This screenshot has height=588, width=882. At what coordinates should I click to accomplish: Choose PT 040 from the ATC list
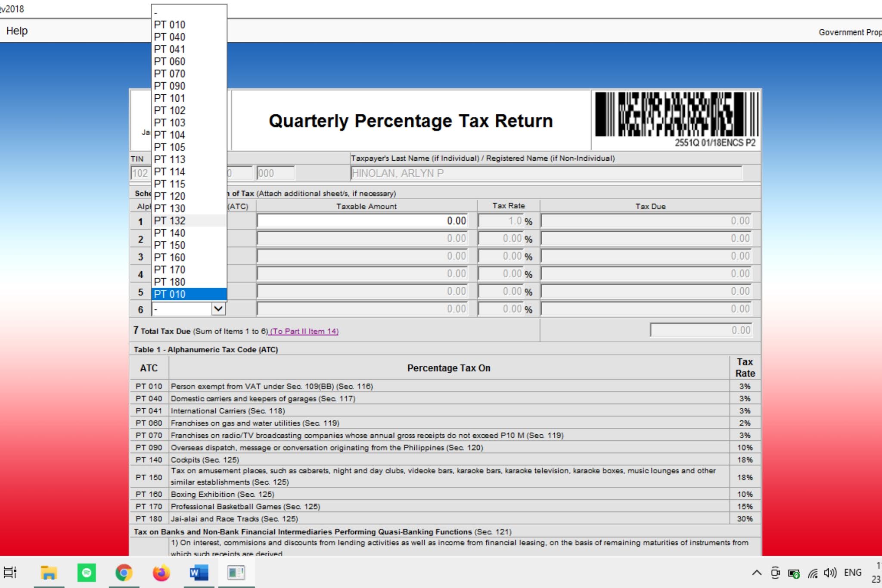click(x=170, y=37)
